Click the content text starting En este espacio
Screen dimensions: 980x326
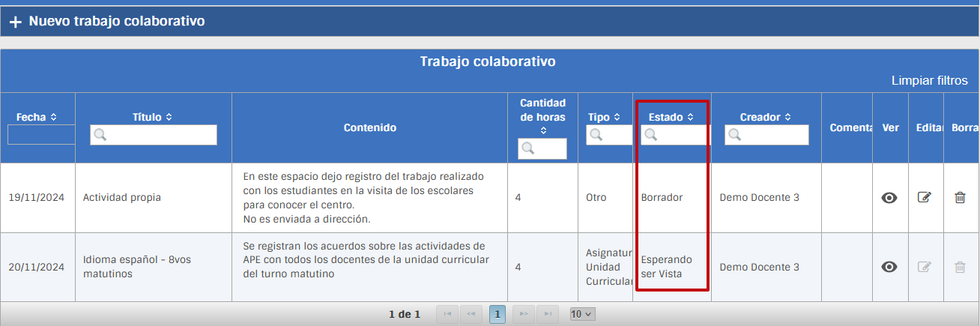pos(363,198)
